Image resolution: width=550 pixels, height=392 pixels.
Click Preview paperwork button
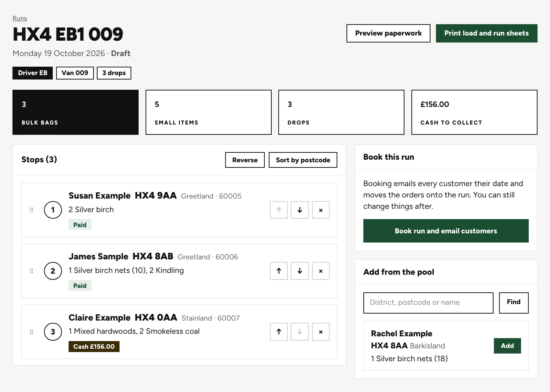click(388, 33)
